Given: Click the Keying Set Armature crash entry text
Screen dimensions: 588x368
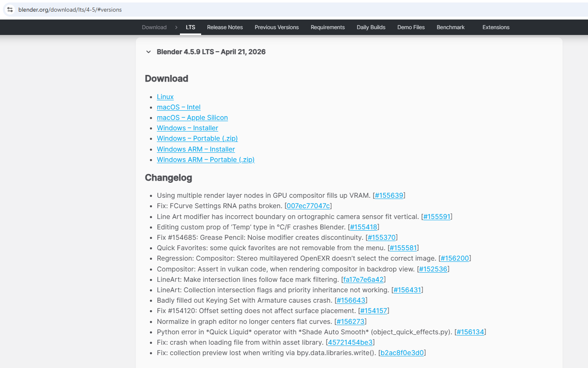Looking at the screenshot, I should pos(244,301).
